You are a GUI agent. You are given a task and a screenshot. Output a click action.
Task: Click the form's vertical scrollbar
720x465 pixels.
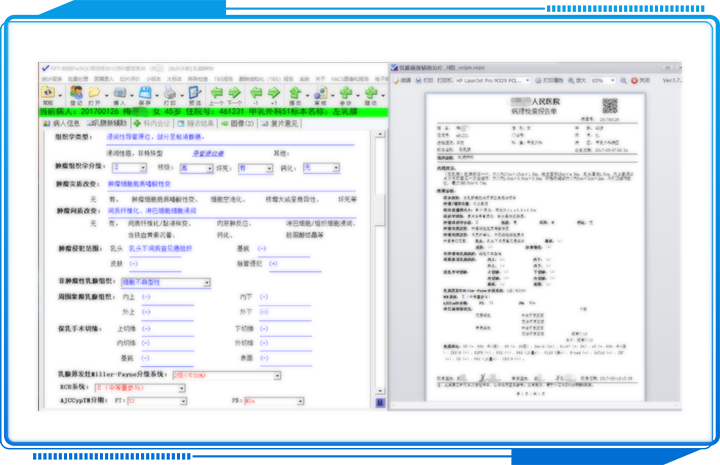pos(380,260)
